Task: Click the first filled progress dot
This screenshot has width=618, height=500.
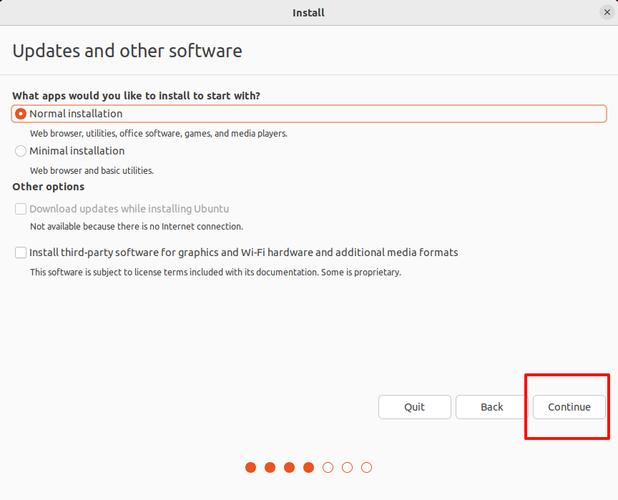Action: coord(250,467)
